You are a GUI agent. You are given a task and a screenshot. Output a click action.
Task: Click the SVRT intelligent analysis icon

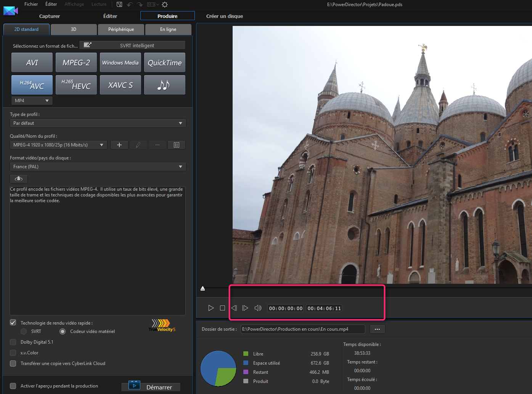[88, 45]
